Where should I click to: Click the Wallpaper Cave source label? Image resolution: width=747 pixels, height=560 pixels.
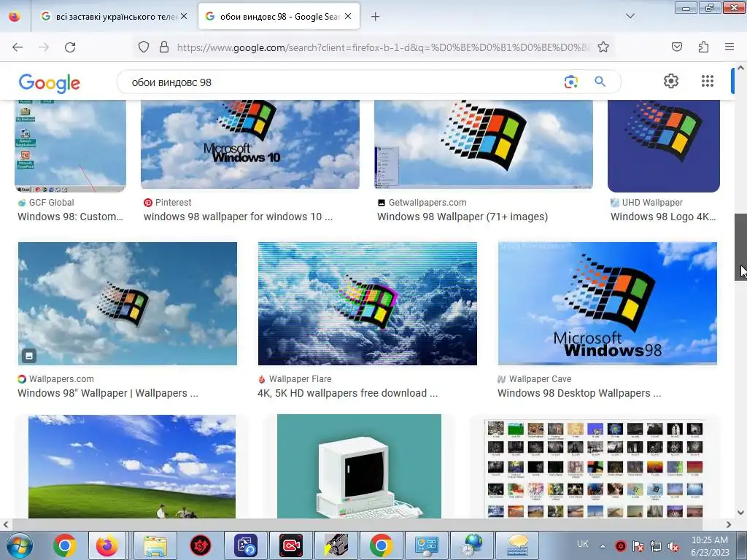(540, 379)
